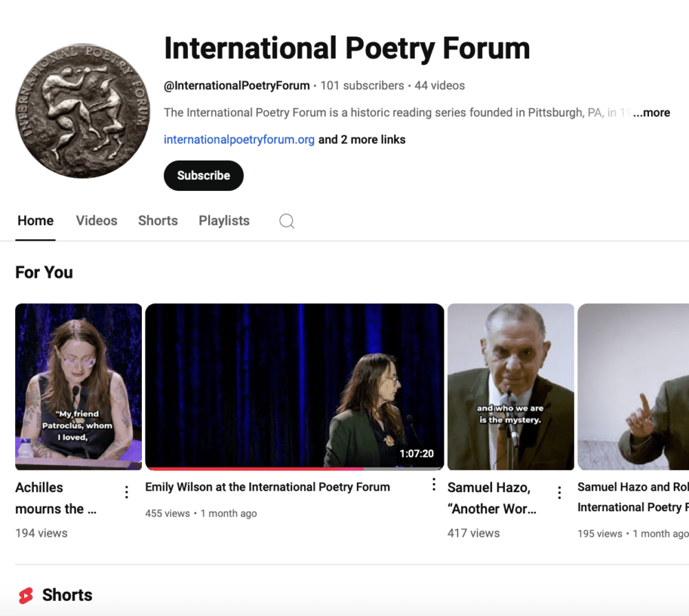Open the Playlists tab
Image resolution: width=689 pixels, height=616 pixels.
224,220
